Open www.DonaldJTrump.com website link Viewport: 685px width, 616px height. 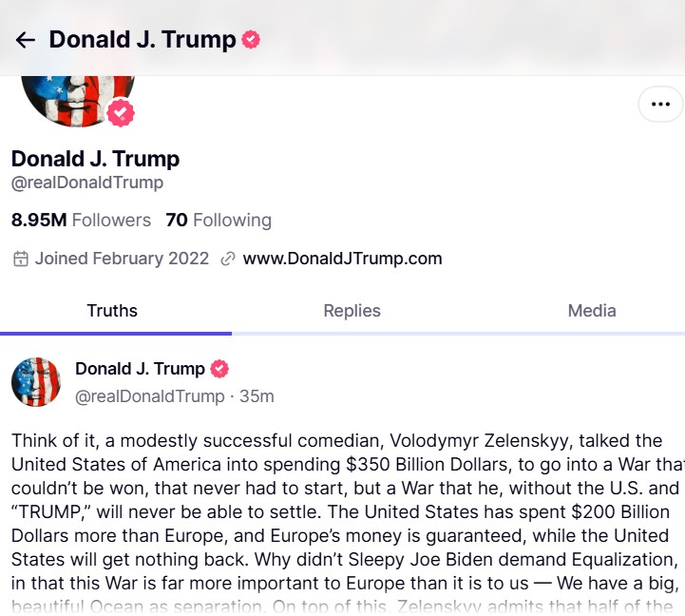click(x=342, y=259)
